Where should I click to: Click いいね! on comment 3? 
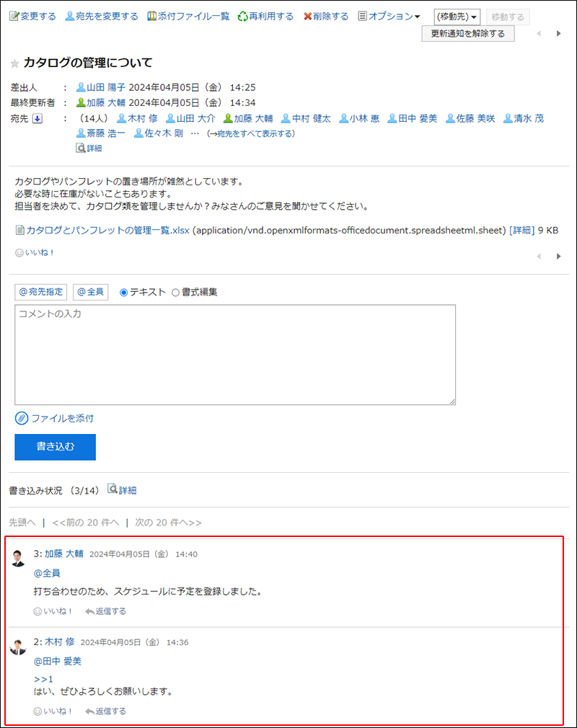[53, 611]
